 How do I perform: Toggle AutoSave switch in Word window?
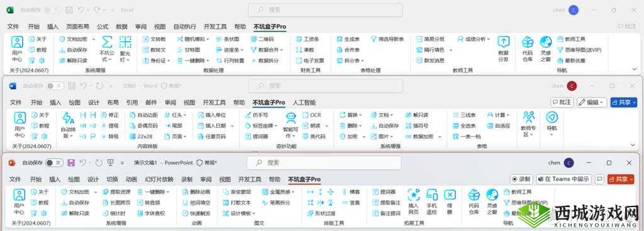tap(54, 86)
